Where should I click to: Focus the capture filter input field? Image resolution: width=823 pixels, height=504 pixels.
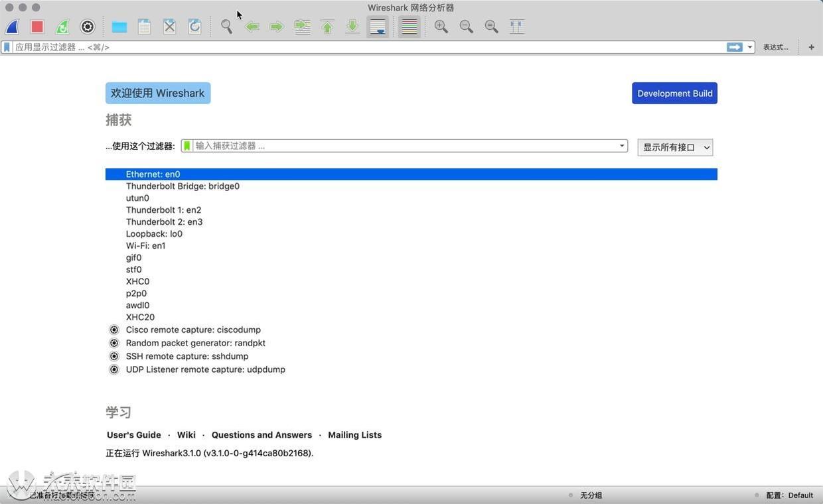point(406,146)
